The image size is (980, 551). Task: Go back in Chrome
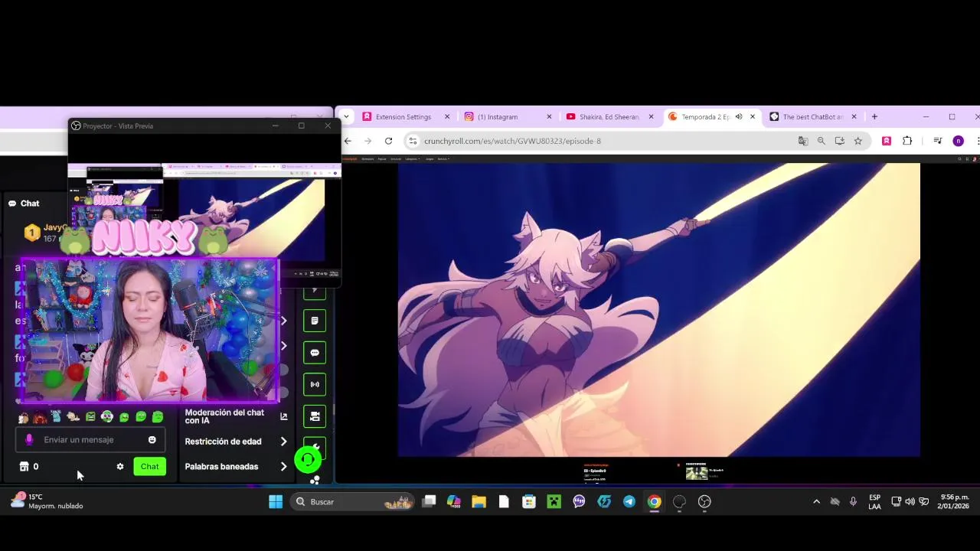tap(348, 141)
